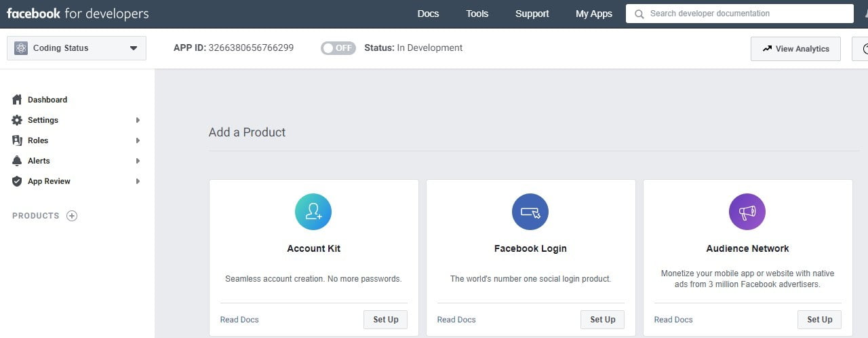Set up Audience Network
This screenshot has height=338, width=868.
pos(820,320)
